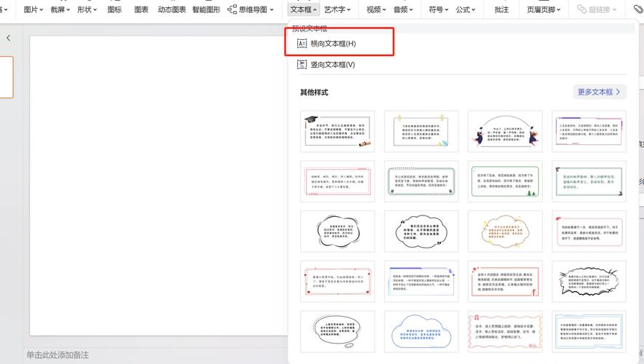Choose the orange frame with flowers style
Screen dimensions: 644x364
pyautogui.click(x=505, y=282)
